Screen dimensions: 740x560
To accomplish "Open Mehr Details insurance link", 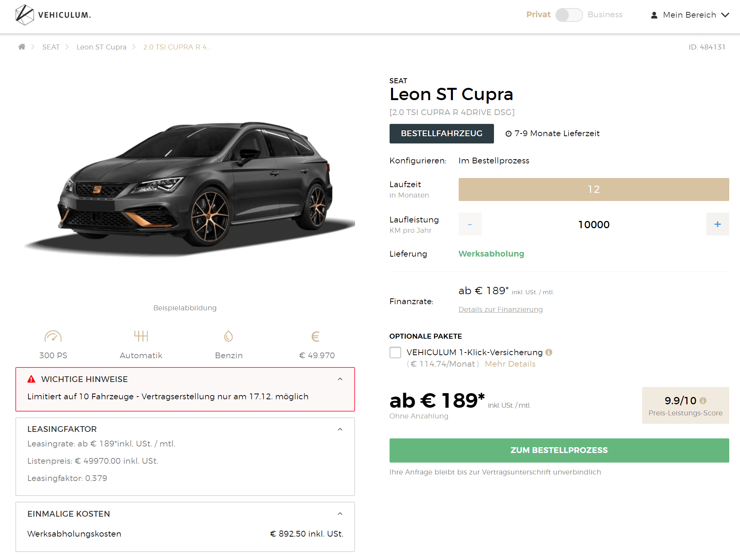I will (510, 364).
